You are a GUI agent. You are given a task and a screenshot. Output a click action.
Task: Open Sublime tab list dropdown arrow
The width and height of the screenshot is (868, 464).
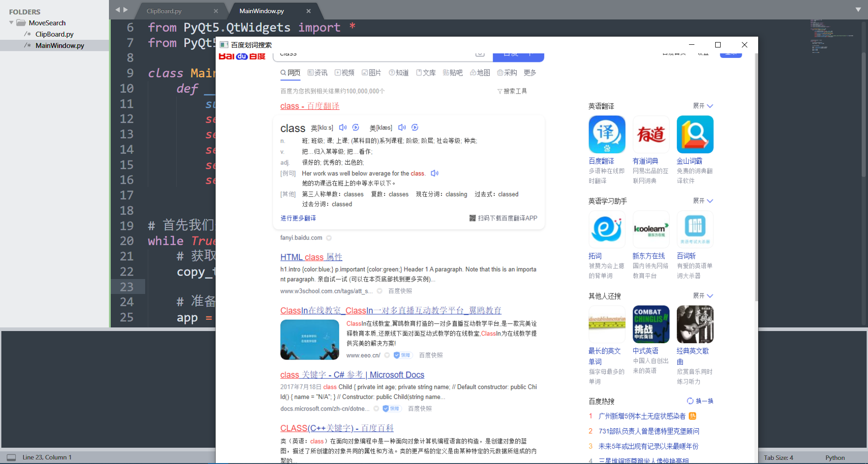coord(858,9)
